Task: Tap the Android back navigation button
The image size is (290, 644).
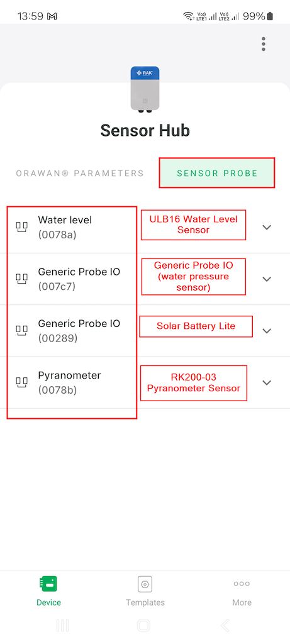Action: [225, 626]
